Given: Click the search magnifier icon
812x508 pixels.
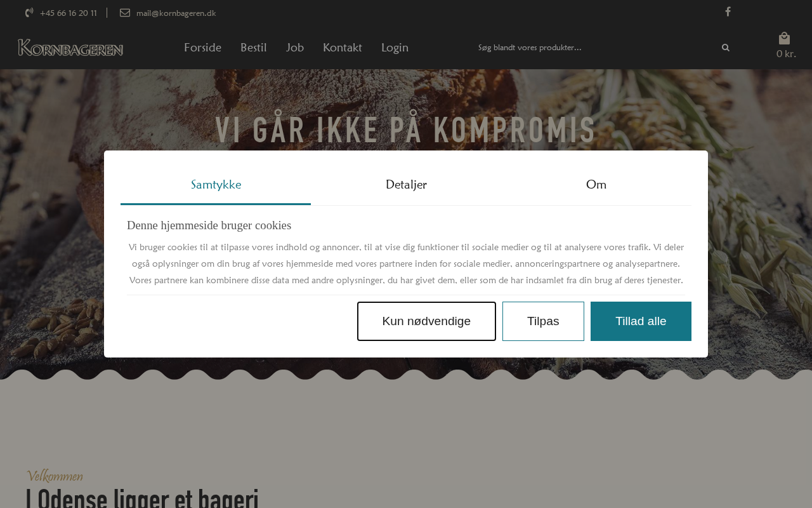Looking at the screenshot, I should (x=726, y=48).
